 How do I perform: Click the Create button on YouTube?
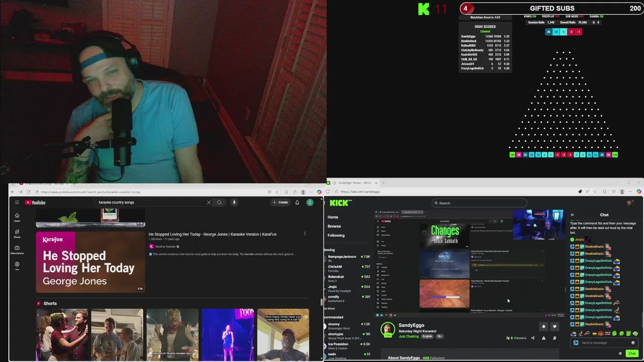point(280,203)
